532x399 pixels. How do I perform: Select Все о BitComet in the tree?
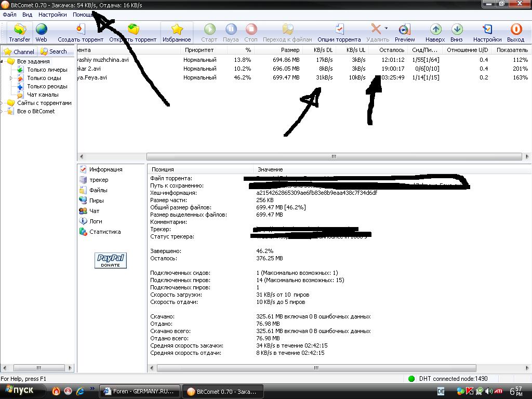pos(36,111)
